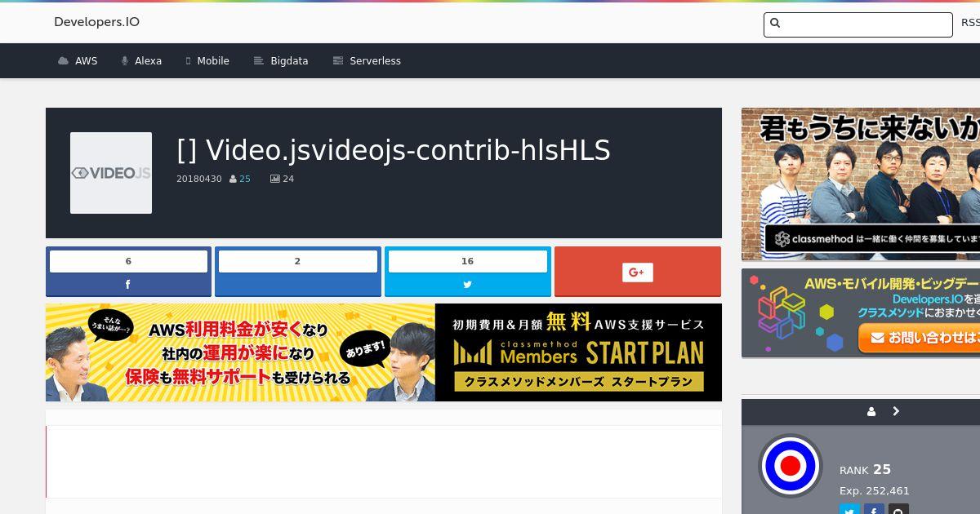This screenshot has height=514, width=980.
Task: Click the magnifier icon in search box
Action: (776, 24)
